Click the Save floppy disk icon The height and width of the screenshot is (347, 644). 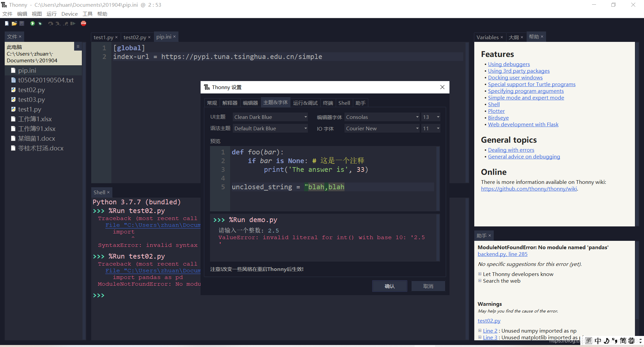tap(22, 23)
